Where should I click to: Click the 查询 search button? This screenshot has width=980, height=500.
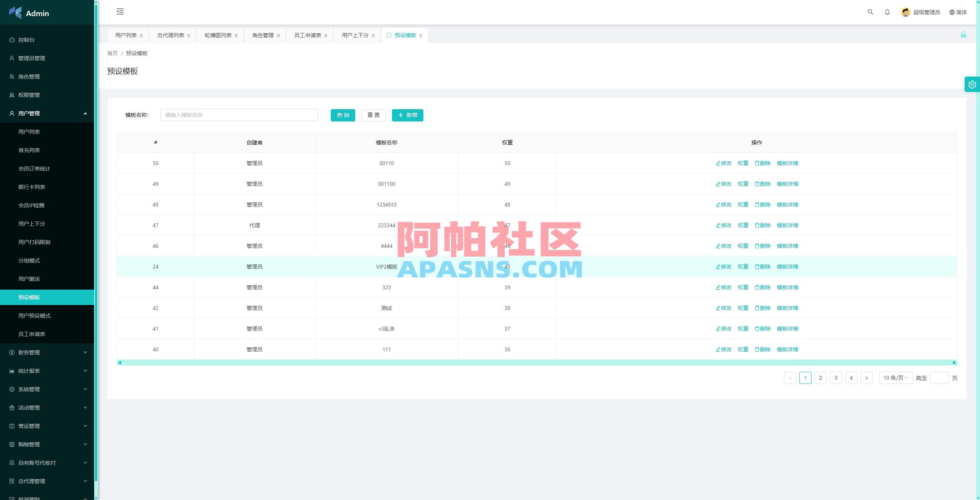(343, 115)
